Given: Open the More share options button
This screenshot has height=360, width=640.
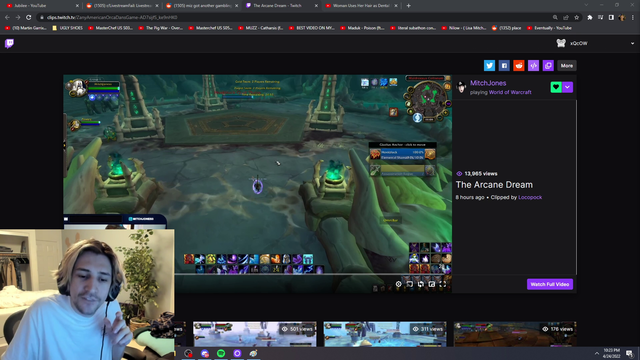Looking at the screenshot, I should (x=567, y=65).
